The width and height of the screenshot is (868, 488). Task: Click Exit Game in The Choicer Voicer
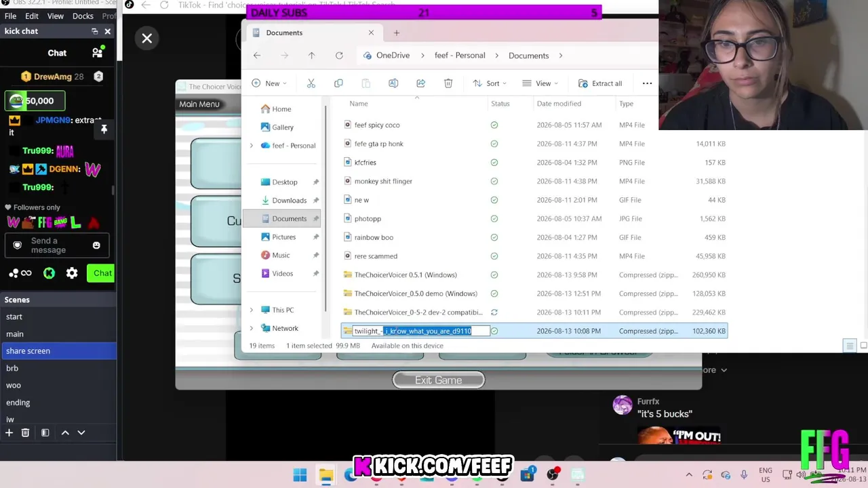click(439, 380)
